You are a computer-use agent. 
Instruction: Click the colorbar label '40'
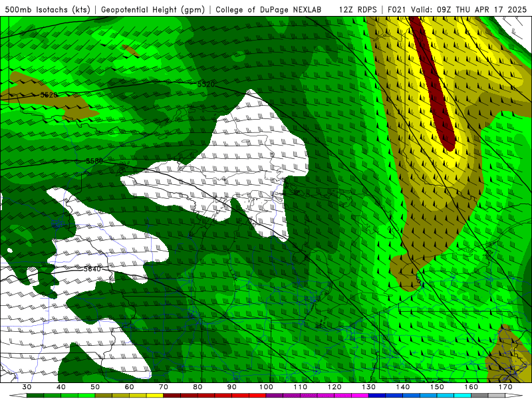pos(61,387)
